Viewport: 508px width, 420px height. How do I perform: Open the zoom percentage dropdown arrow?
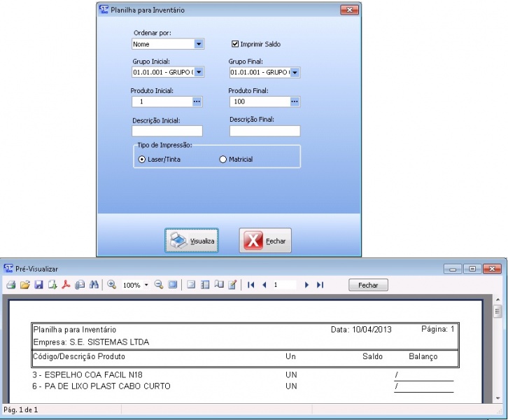146,286
